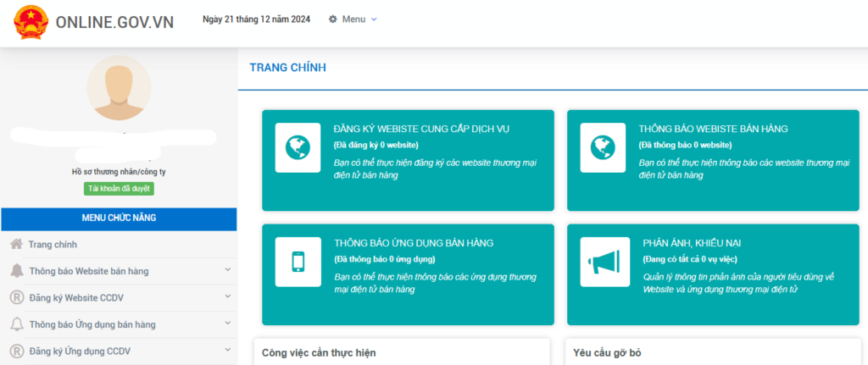Click the home icon beside Trang chính

click(x=16, y=245)
